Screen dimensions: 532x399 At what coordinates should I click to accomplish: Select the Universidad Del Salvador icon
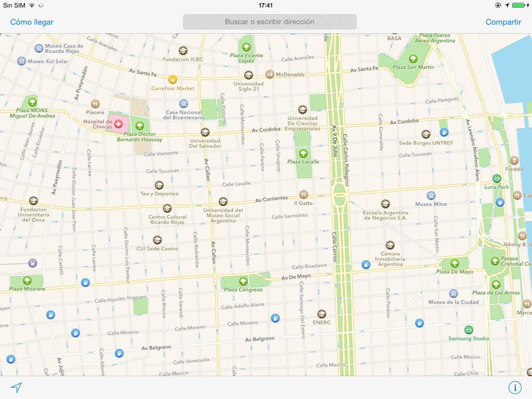(x=205, y=132)
